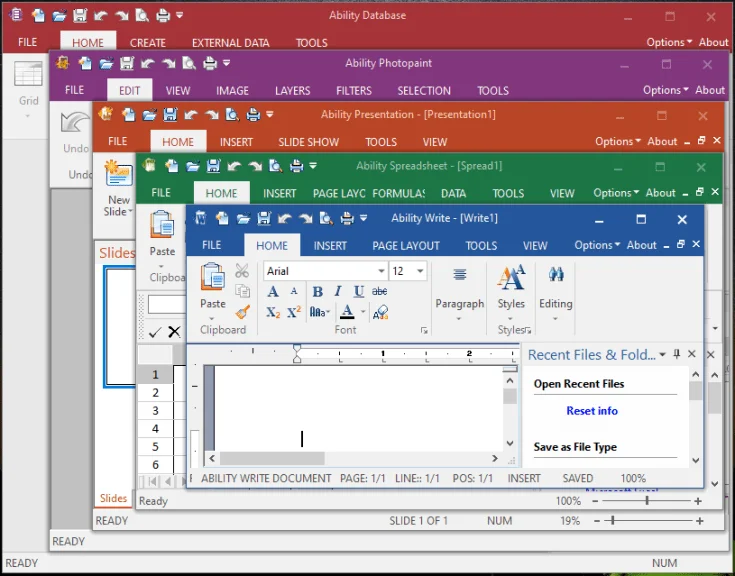Click Editing binoculars icon in Write
Screen dimensions: 735x576
point(556,274)
